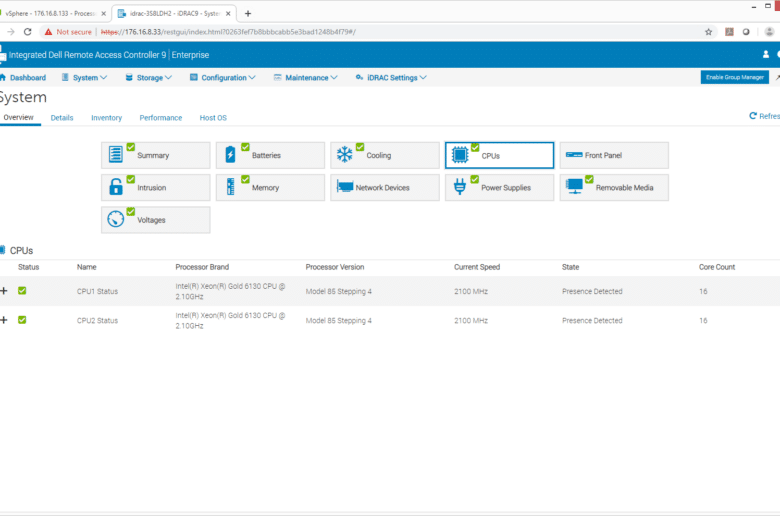This screenshot has width=780, height=516.
Task: Open a new browser tab
Action: tap(248, 13)
